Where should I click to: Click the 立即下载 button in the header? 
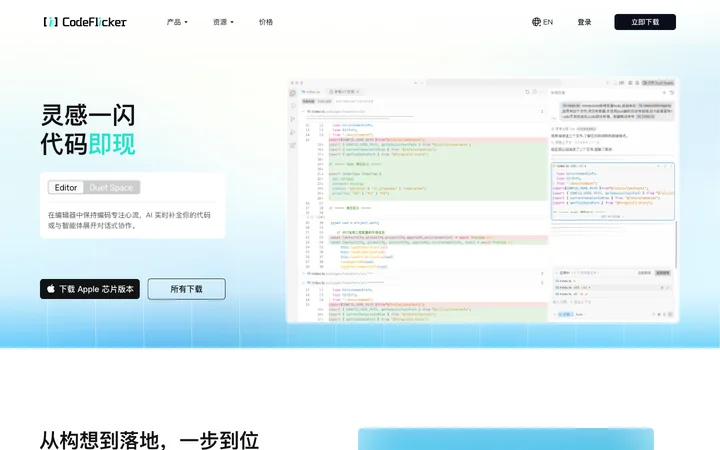click(x=645, y=22)
